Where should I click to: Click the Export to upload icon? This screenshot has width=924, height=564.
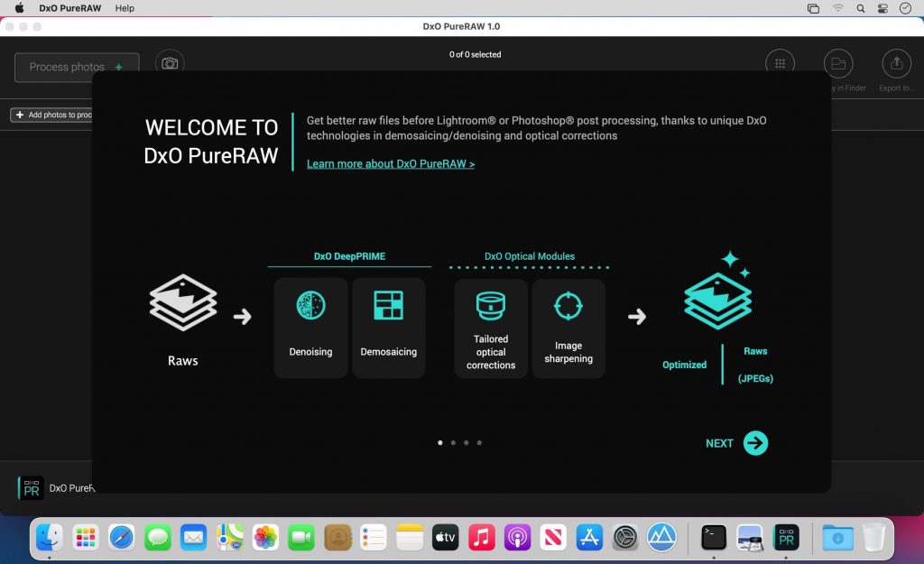pos(895,63)
